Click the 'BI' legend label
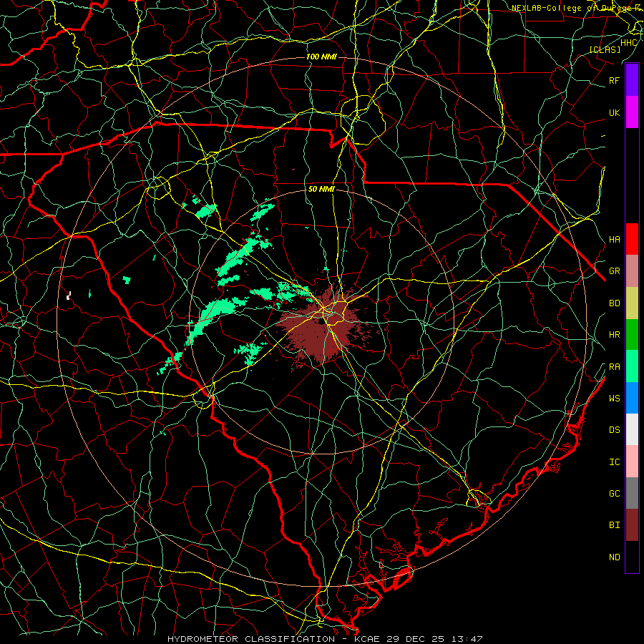The height and width of the screenshot is (644, 644). (x=614, y=525)
